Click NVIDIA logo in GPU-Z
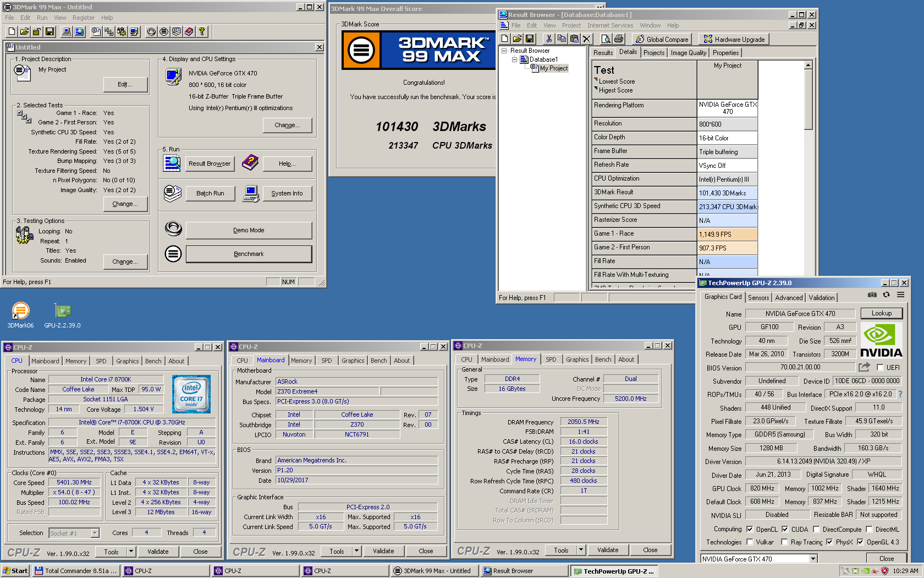924x578 pixels. (881, 341)
